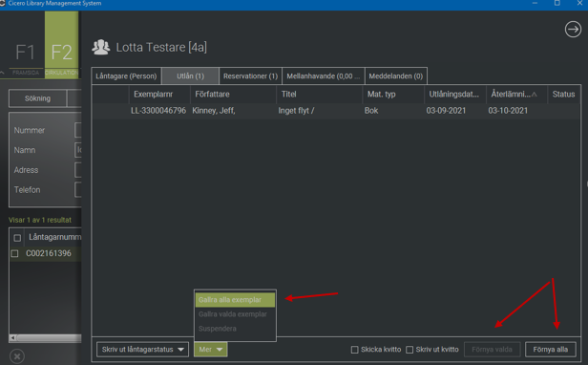588x365 pixels.
Task: Click the results list horizontal scrollbar
Action: (x=49, y=338)
